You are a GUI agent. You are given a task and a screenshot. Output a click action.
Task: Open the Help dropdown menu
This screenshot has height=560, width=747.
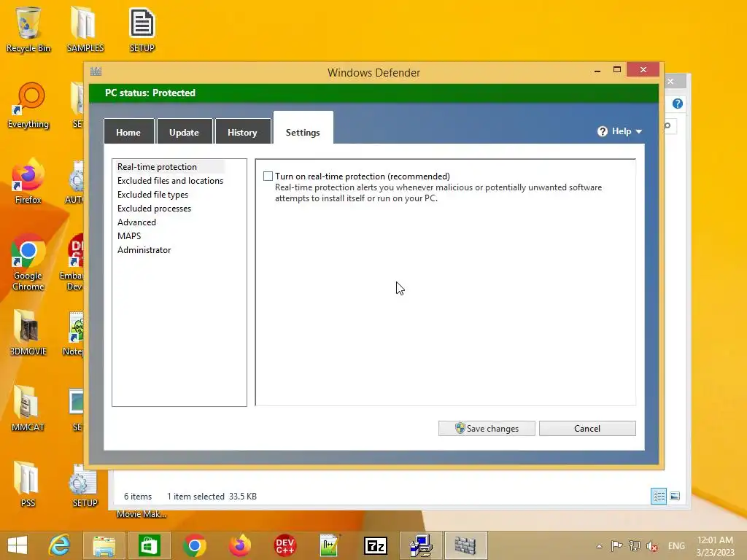click(x=620, y=131)
